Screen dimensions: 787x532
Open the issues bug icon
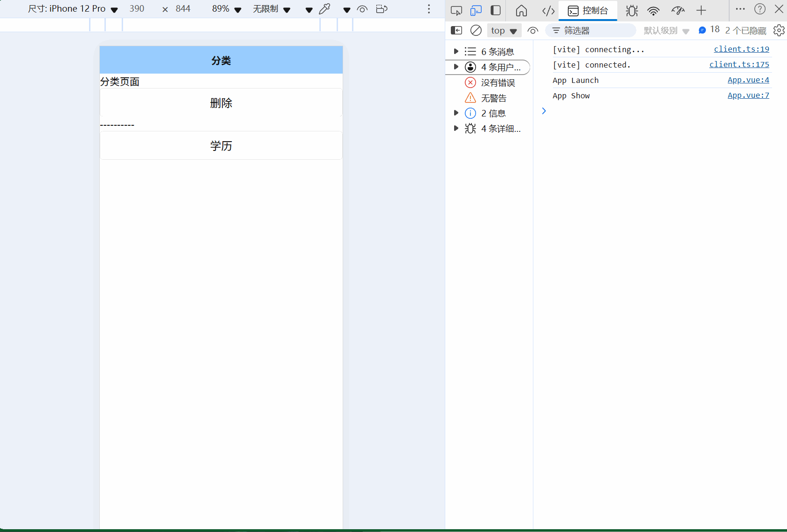click(631, 10)
